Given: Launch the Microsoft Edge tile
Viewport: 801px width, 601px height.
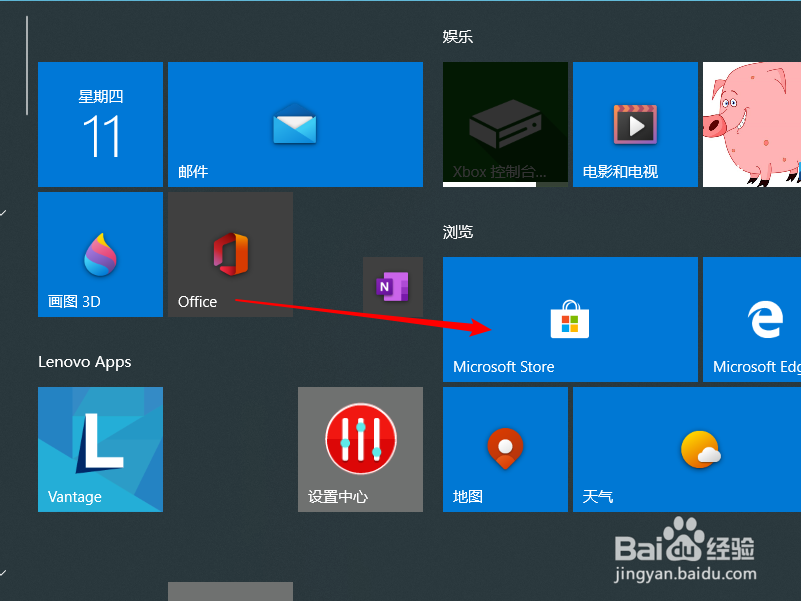Looking at the screenshot, I should (x=752, y=319).
